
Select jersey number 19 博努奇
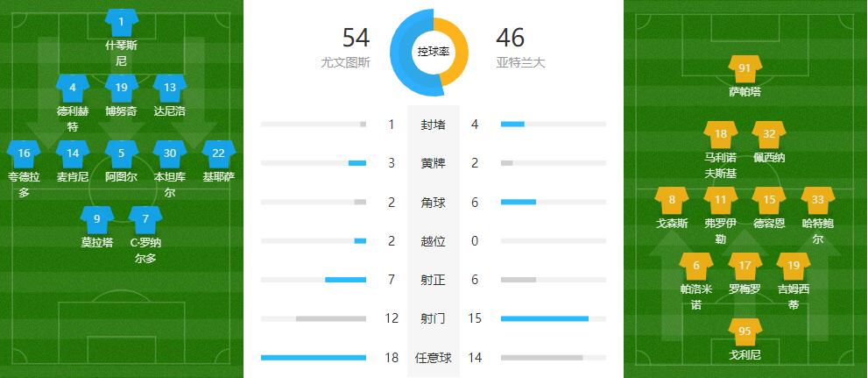click(121, 87)
